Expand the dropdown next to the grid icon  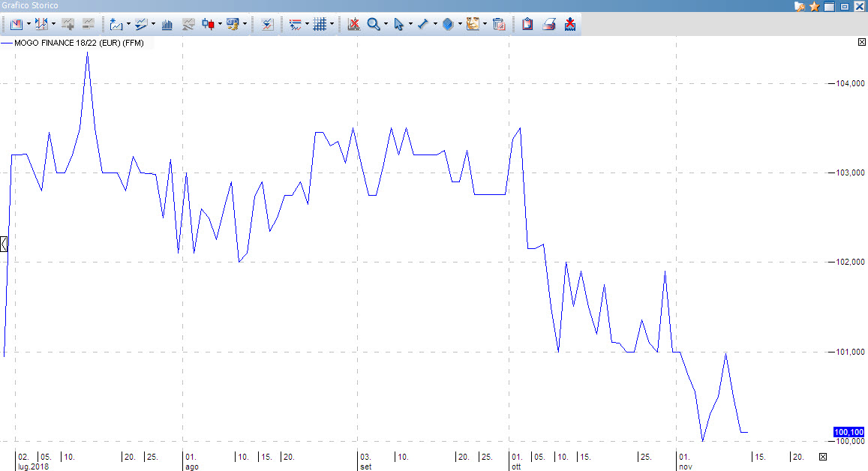pyautogui.click(x=332, y=24)
